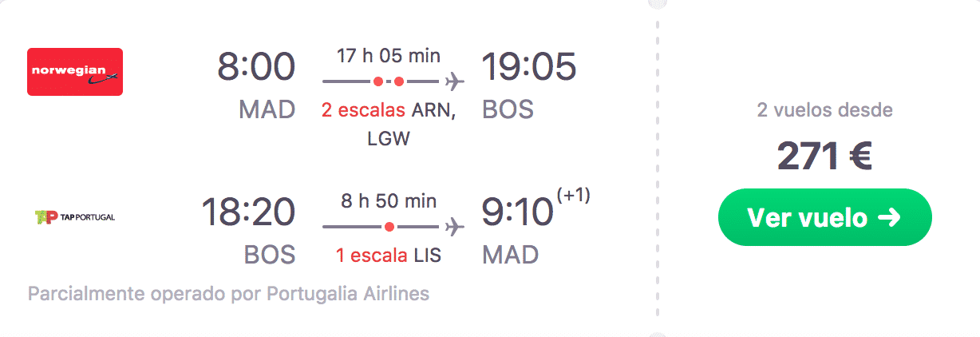Click the red stopover dot on return route

coord(389,227)
